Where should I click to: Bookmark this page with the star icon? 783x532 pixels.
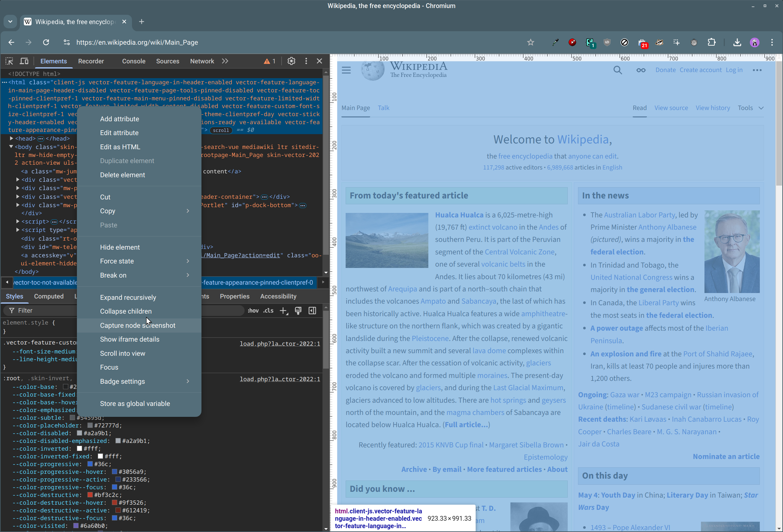point(531,42)
